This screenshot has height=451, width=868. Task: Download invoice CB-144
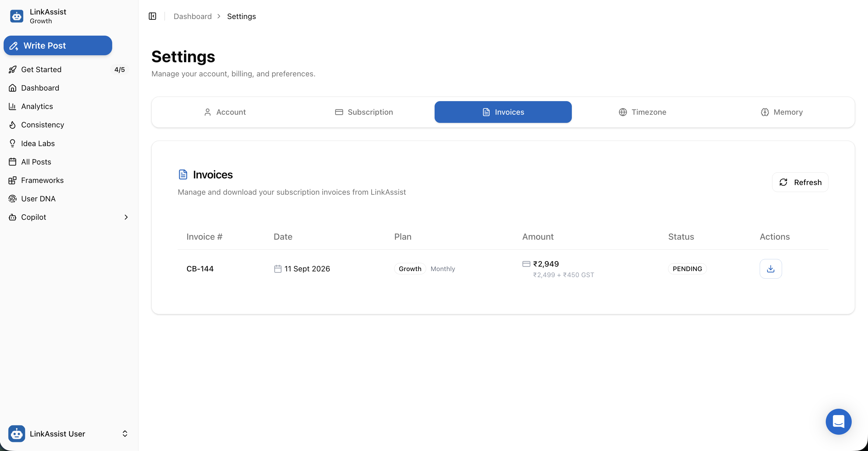(771, 269)
